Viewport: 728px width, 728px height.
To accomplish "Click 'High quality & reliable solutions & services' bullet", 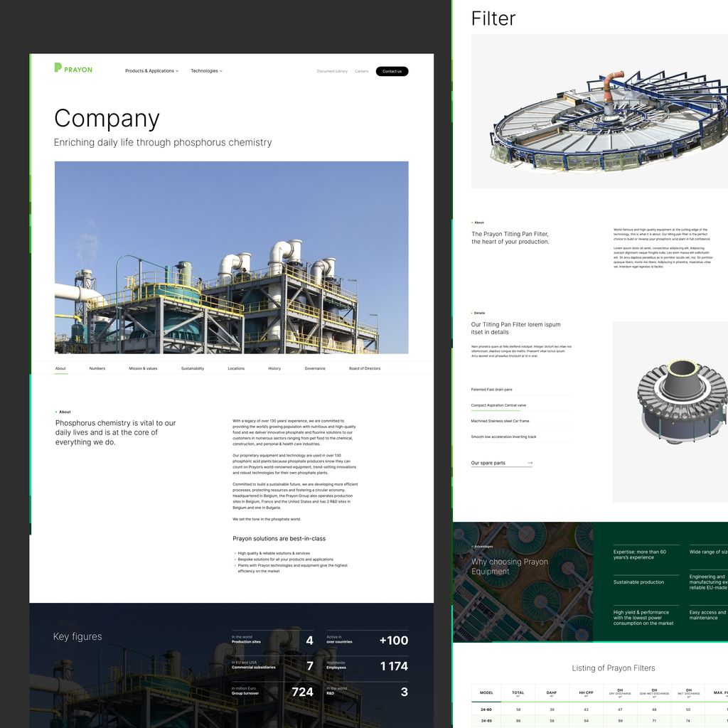I will 274,553.
